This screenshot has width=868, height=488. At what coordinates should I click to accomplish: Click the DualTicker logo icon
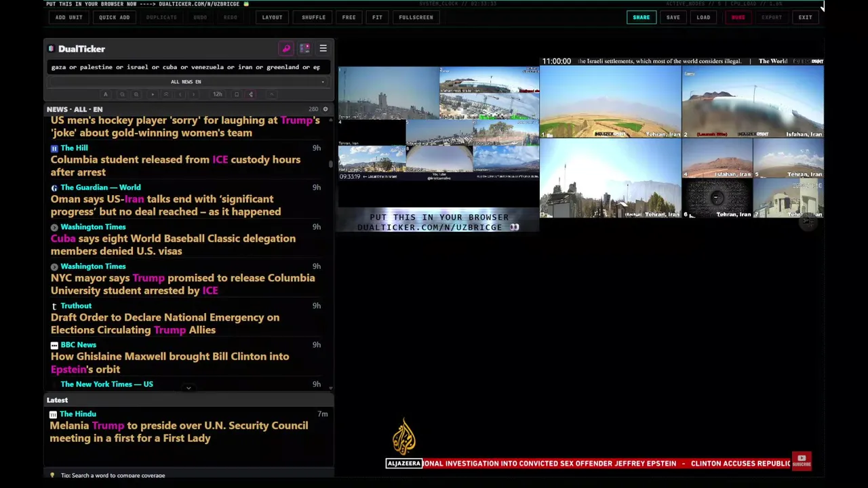coord(51,49)
